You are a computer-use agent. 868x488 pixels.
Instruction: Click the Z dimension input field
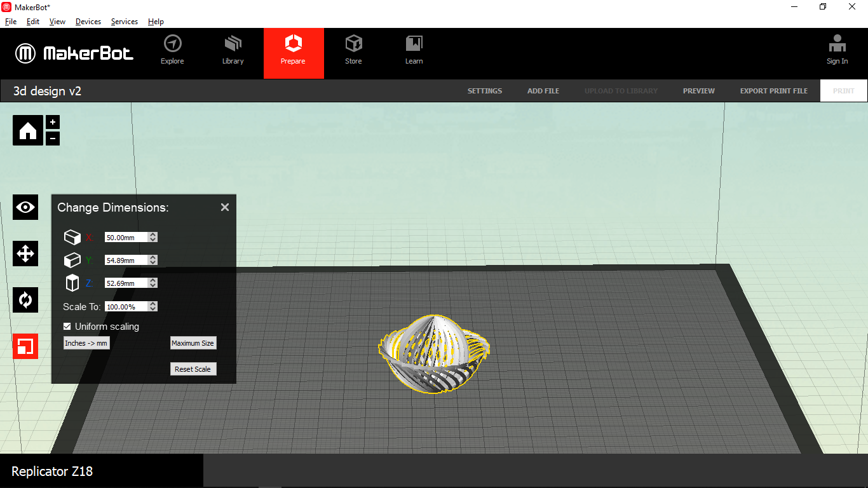click(x=126, y=283)
